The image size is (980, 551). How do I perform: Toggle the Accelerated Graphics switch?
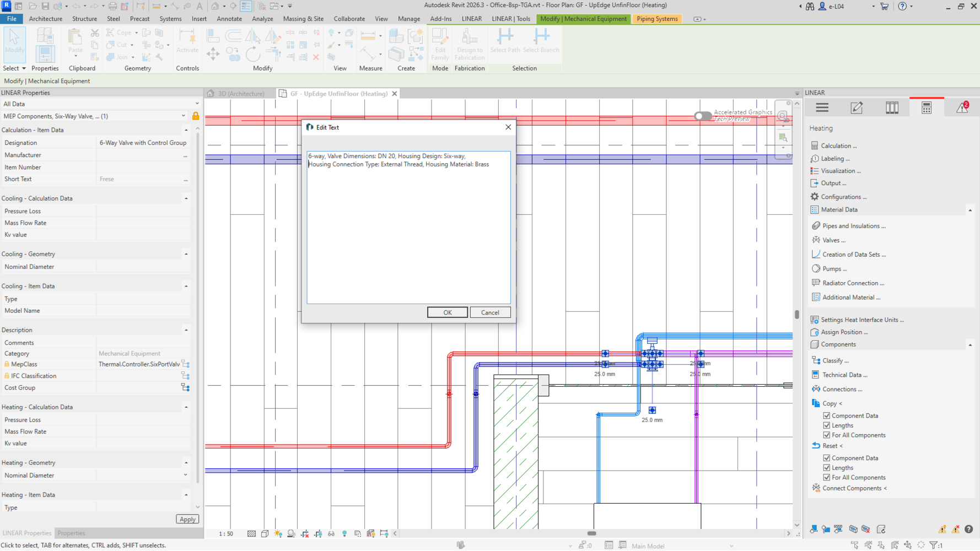(x=703, y=116)
